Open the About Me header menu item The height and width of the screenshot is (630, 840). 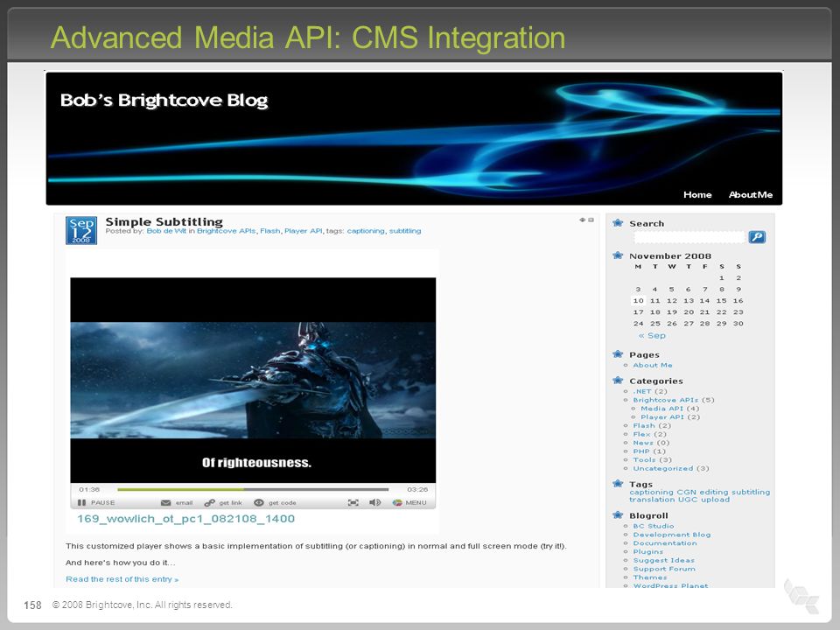751,194
